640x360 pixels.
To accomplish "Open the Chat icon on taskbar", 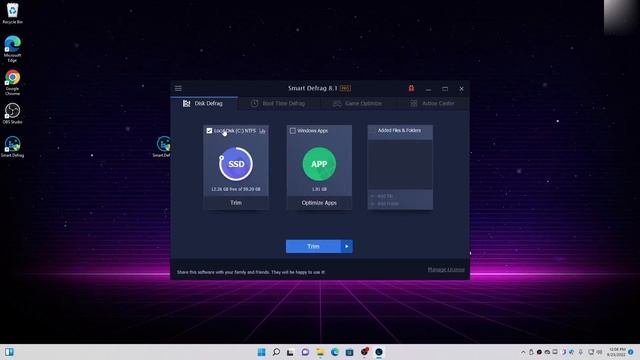I will pyautogui.click(x=305, y=352).
